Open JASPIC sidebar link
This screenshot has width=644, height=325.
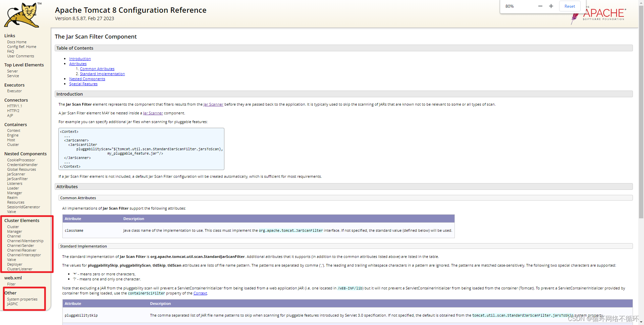pos(12,304)
